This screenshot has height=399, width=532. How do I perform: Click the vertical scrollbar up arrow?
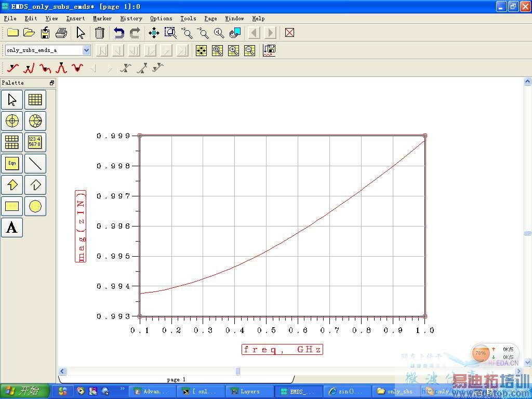527,82
